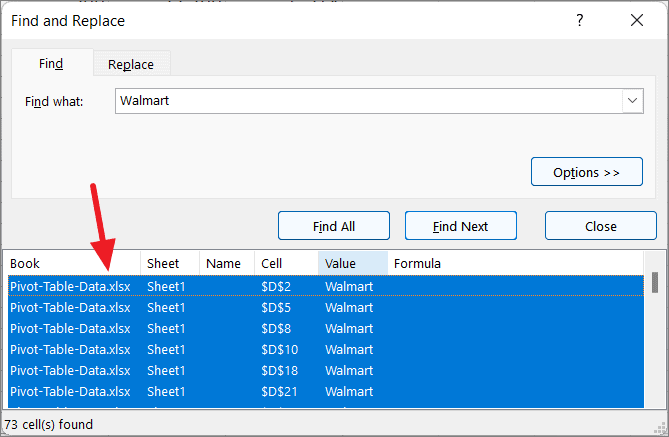
Task: Click Pivot-Table-Data.xlsx in the $D$21 row
Action: (x=70, y=391)
